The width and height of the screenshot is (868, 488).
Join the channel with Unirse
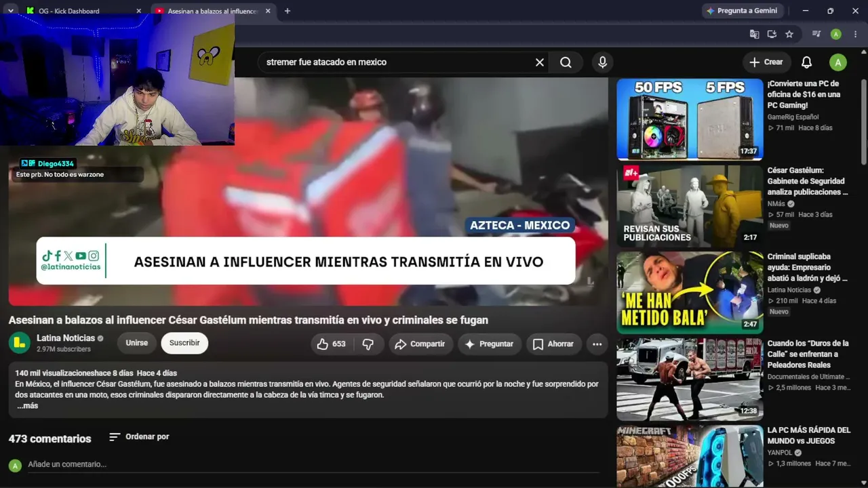coord(136,343)
